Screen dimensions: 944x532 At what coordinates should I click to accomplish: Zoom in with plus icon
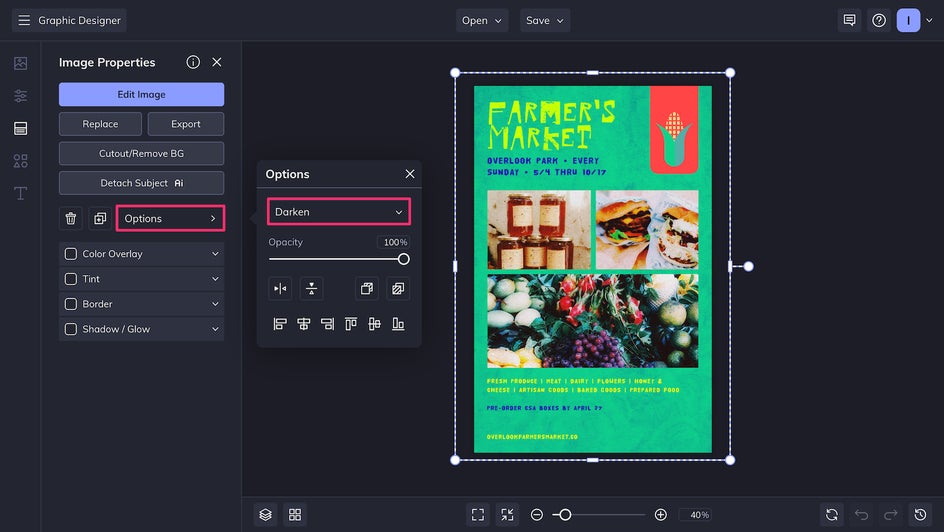pos(660,515)
